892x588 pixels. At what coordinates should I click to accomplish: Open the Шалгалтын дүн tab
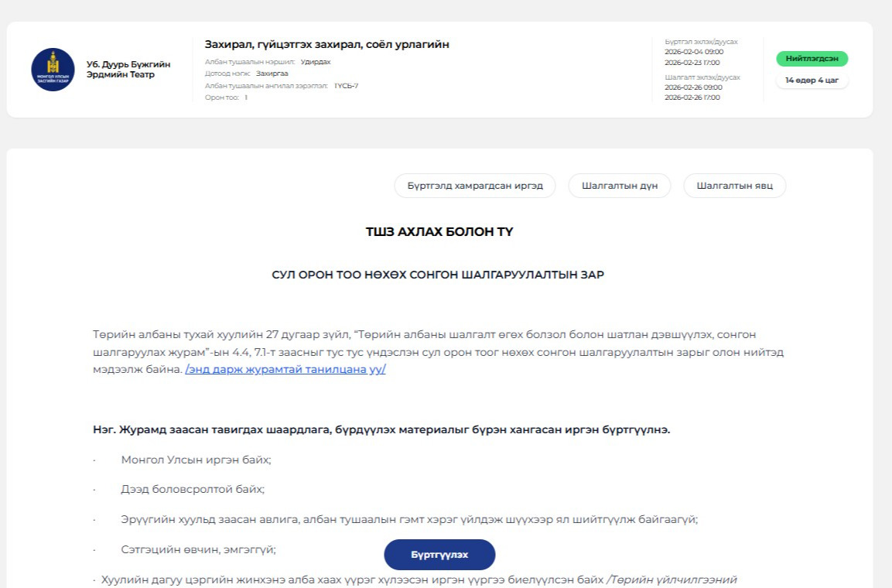(620, 186)
